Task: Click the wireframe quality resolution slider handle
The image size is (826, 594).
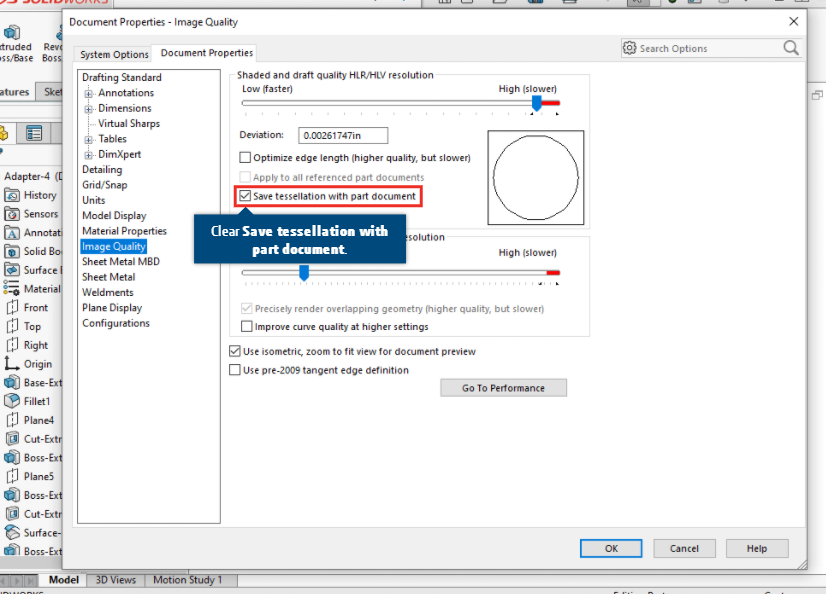Action: (x=304, y=273)
